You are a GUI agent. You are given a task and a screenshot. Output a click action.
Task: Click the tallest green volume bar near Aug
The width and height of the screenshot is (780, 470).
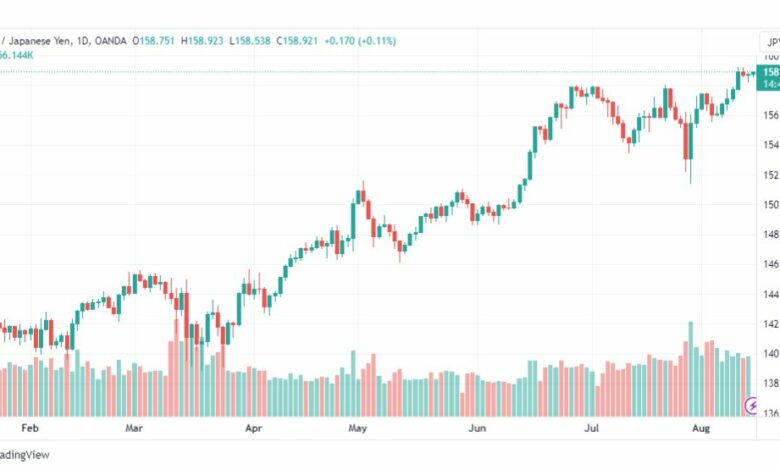click(690, 369)
